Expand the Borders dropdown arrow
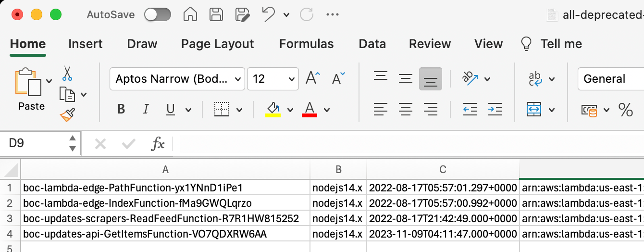644x252 pixels. 239,110
